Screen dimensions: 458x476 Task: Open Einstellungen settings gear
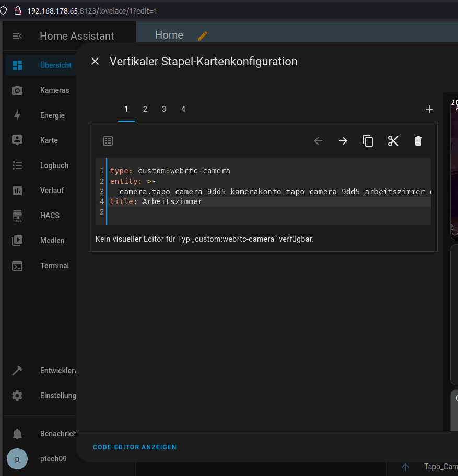(x=17, y=396)
